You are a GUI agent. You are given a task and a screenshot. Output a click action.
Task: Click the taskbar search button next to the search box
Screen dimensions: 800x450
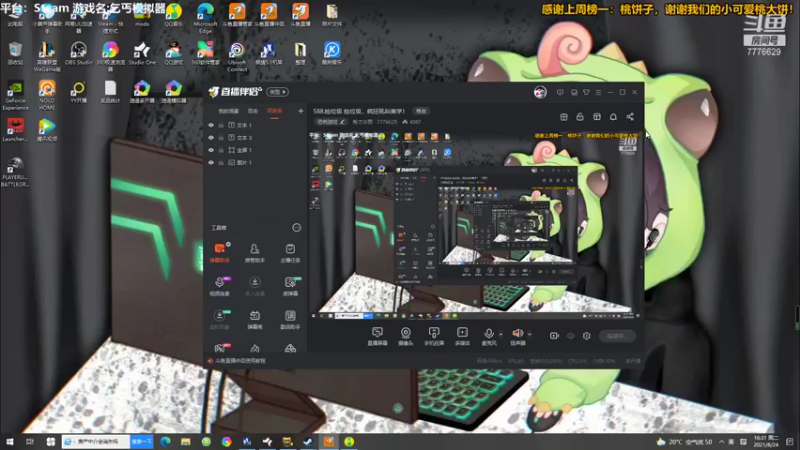(x=141, y=441)
